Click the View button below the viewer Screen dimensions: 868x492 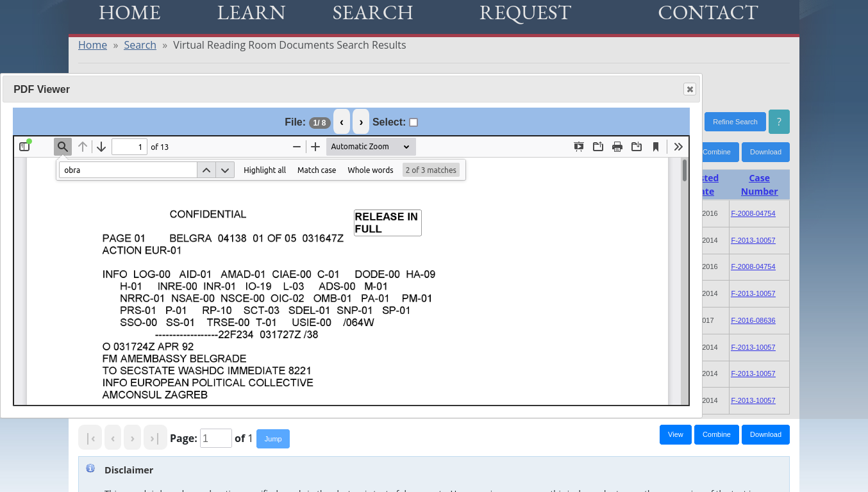(676, 434)
